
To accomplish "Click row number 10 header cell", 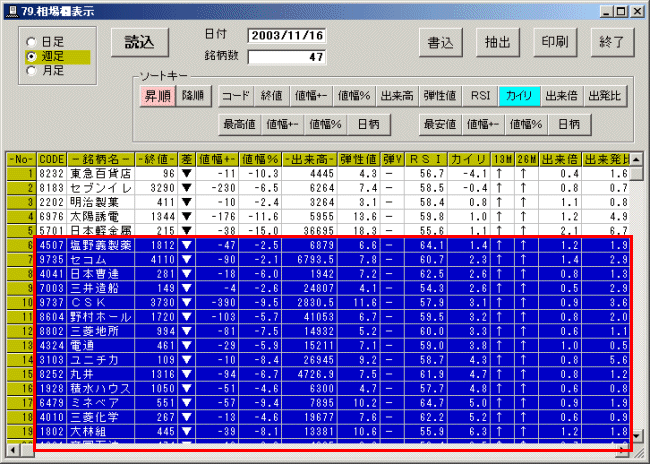I will click(22, 303).
